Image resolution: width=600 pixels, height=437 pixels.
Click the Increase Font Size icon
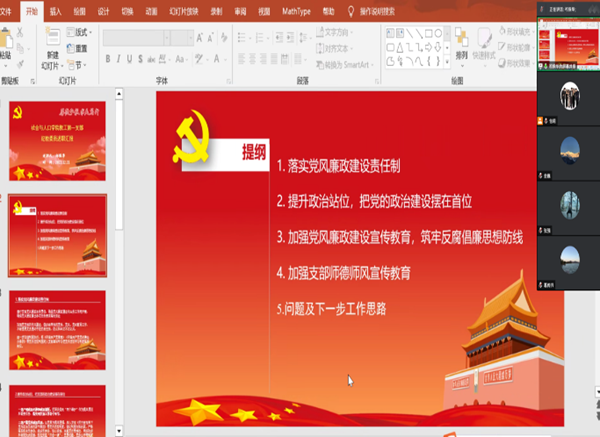pos(201,37)
